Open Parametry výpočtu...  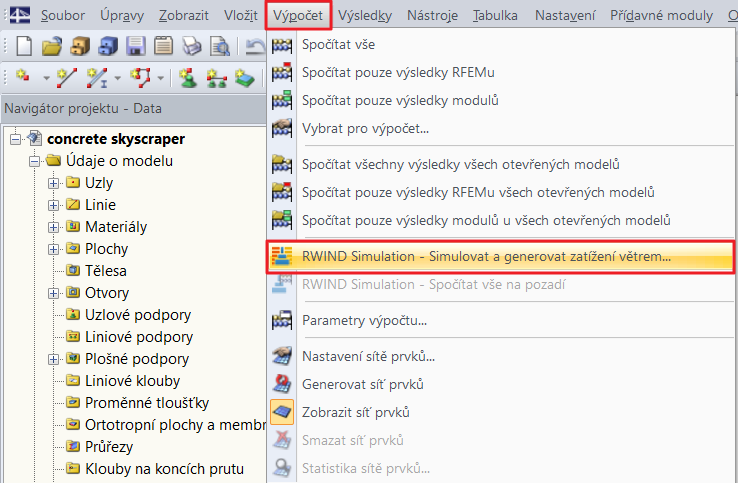501,321
